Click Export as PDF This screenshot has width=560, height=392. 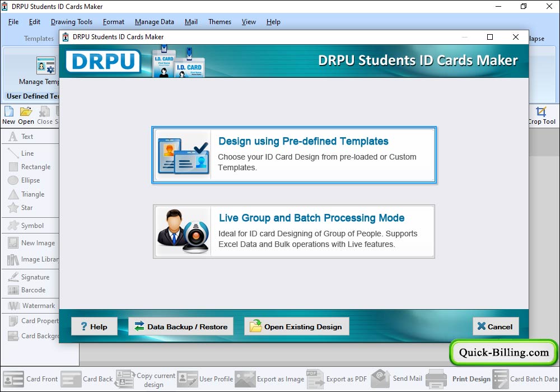(337, 379)
